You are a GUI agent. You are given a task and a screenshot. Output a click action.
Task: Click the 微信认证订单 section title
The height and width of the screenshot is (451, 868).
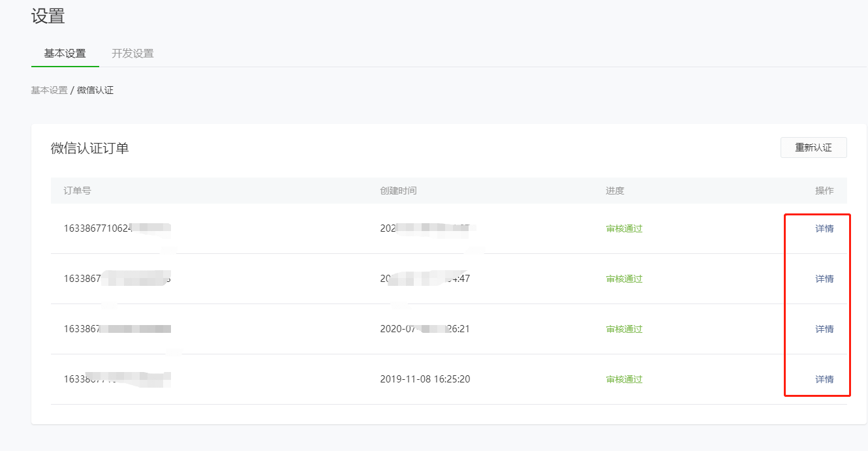[90, 148]
